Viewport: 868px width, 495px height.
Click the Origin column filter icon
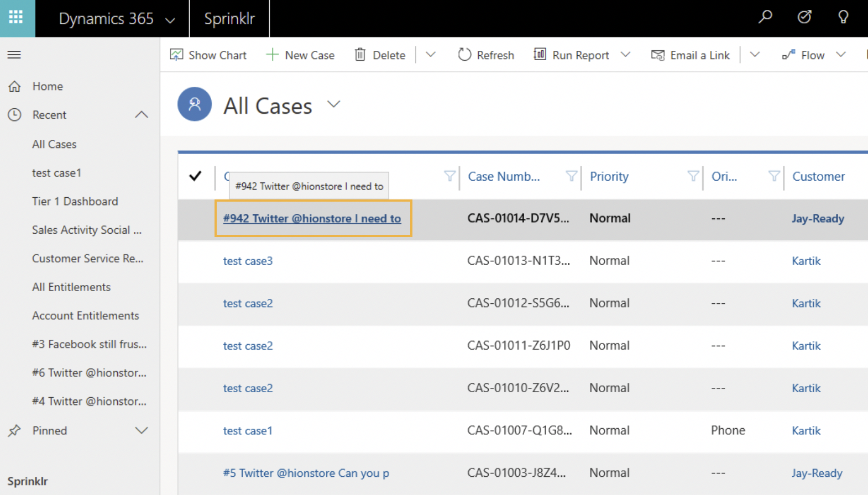click(x=774, y=176)
